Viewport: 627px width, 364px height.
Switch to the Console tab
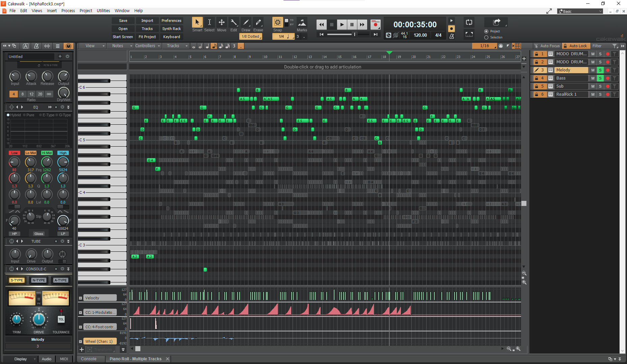pyautogui.click(x=88, y=359)
